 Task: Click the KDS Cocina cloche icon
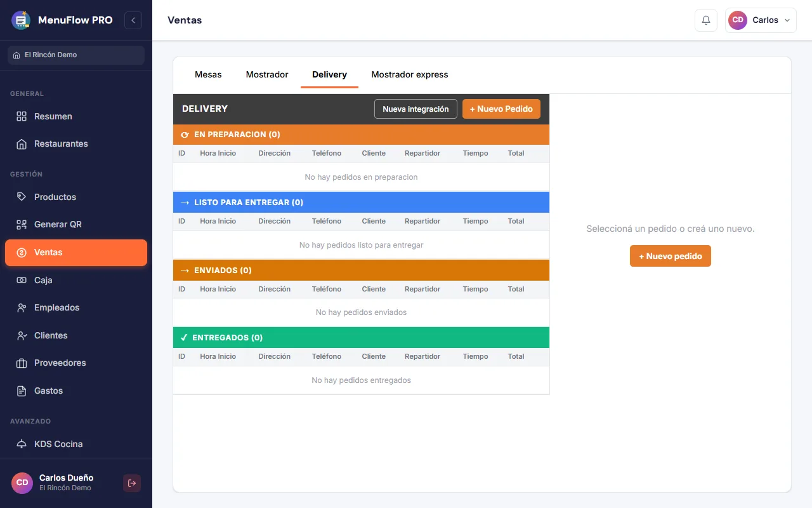click(22, 444)
